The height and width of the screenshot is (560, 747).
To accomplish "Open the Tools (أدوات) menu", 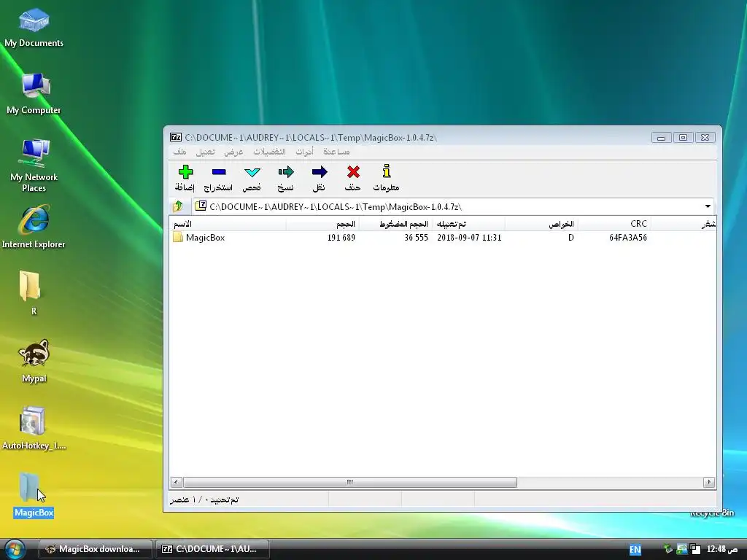I will 304,152.
